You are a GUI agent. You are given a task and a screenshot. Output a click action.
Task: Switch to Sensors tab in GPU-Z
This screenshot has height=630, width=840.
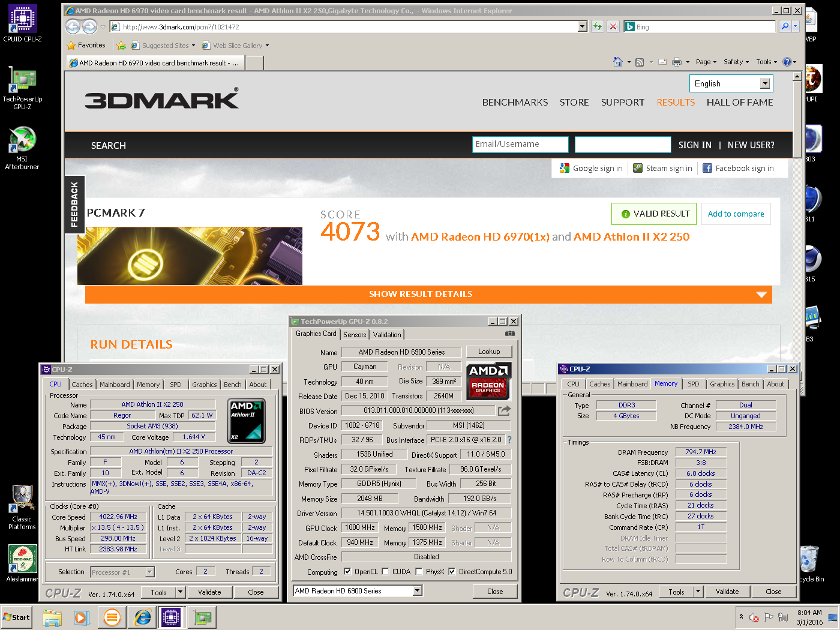[x=355, y=335]
